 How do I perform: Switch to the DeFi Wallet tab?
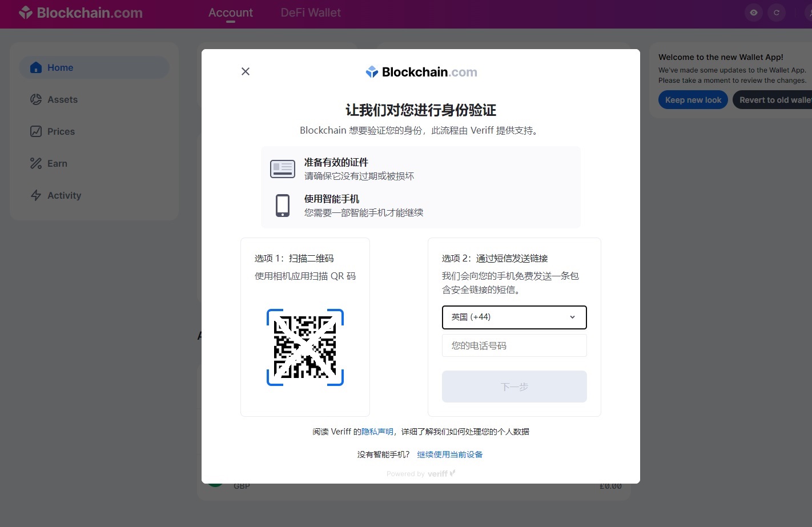[x=311, y=13]
